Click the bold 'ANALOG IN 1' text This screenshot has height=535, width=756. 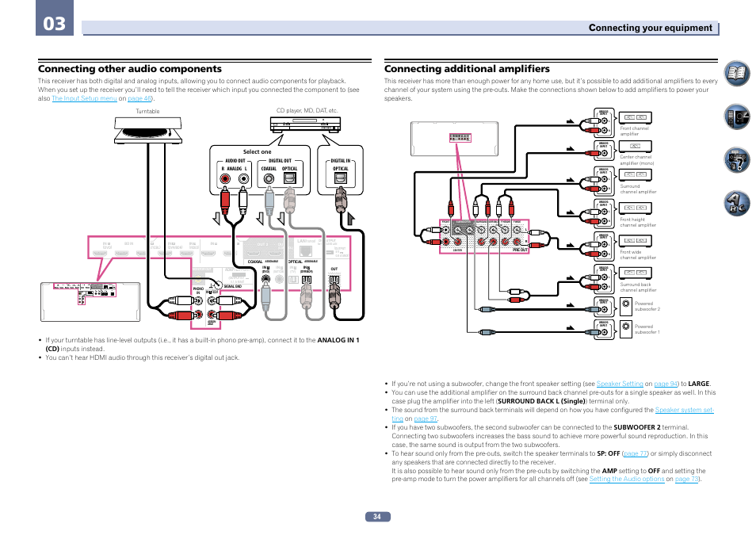[338, 340]
